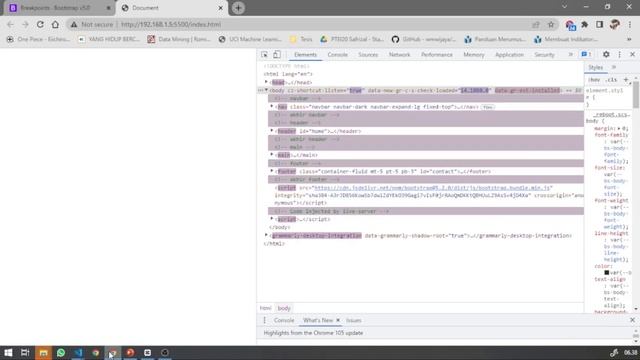Open the Extensions puzzle icon
Screen dimensions: 640x360
584,24
